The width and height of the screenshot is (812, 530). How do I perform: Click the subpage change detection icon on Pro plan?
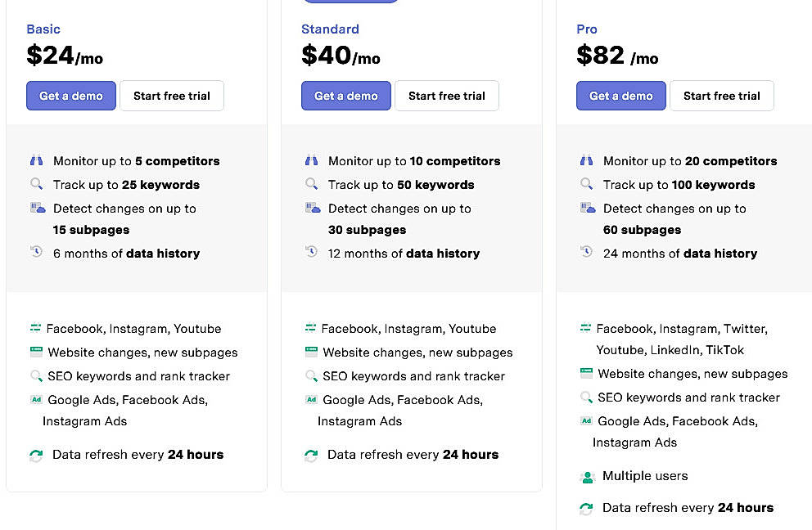point(586,208)
